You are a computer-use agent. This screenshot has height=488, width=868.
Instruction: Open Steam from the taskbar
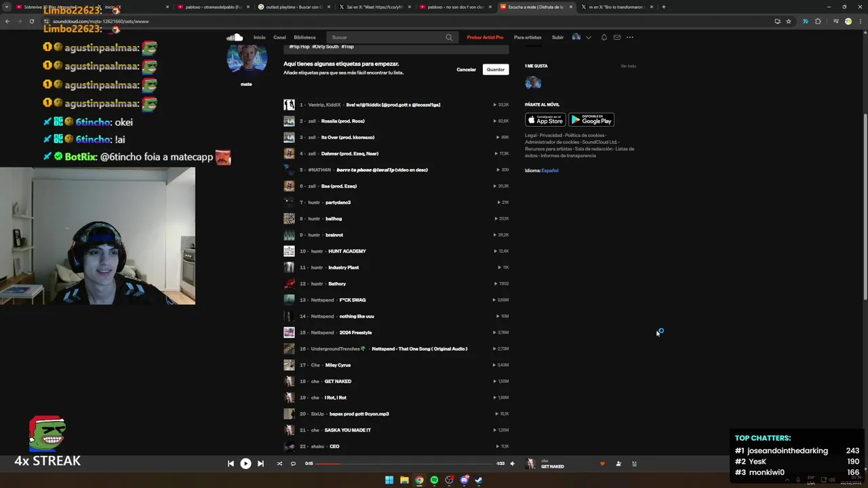pos(479,480)
